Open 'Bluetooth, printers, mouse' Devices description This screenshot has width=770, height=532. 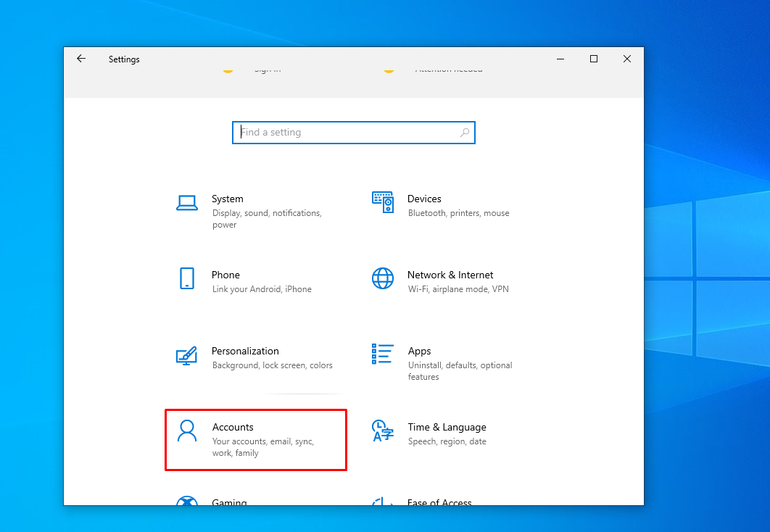[458, 214]
